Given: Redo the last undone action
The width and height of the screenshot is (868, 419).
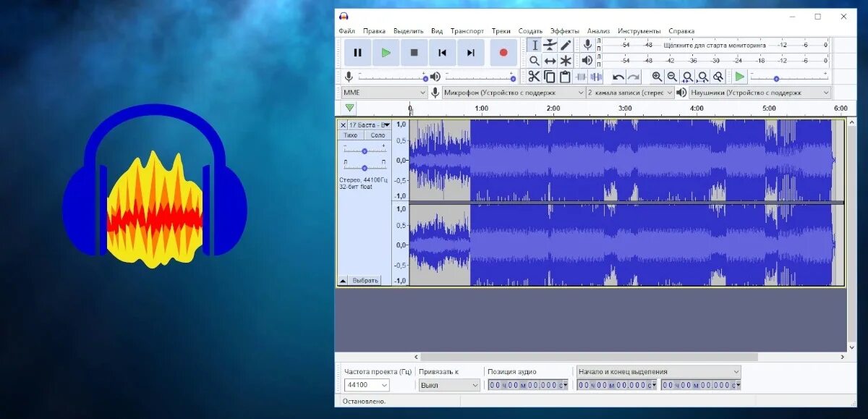Looking at the screenshot, I should (x=634, y=77).
